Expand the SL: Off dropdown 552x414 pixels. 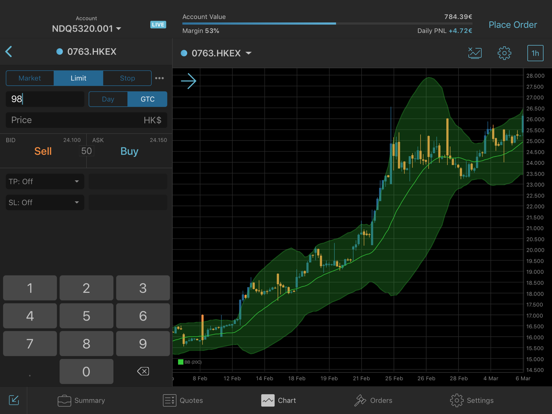[x=45, y=202]
